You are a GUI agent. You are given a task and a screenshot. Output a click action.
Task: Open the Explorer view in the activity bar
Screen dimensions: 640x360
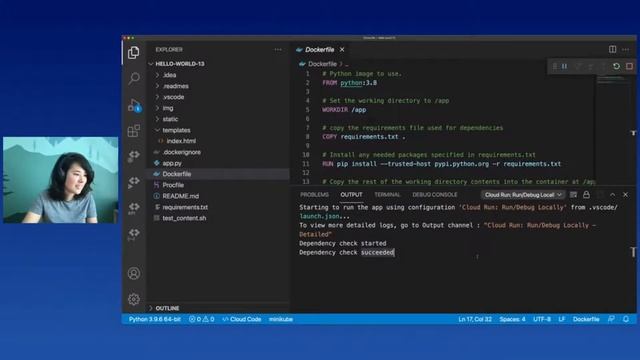[133, 53]
